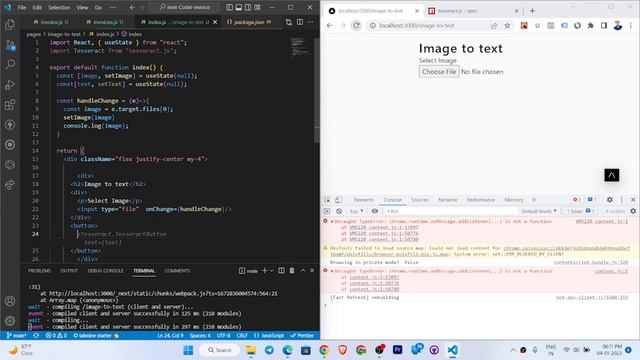Maximize terminal panel with chevron up

(303, 271)
